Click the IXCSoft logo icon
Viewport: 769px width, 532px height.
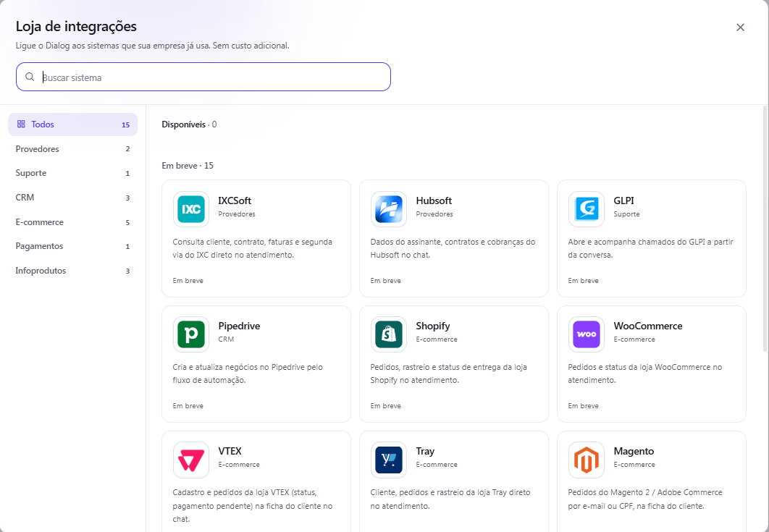click(x=190, y=209)
